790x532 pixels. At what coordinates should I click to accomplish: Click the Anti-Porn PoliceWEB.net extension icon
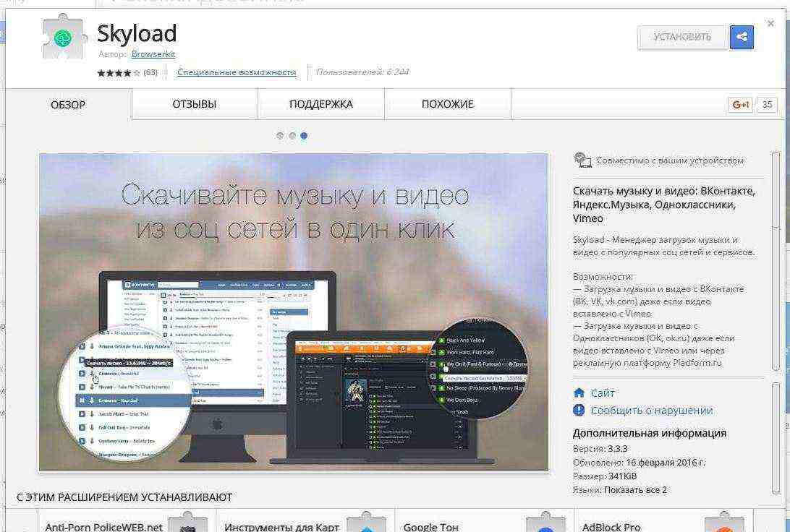(x=187, y=522)
